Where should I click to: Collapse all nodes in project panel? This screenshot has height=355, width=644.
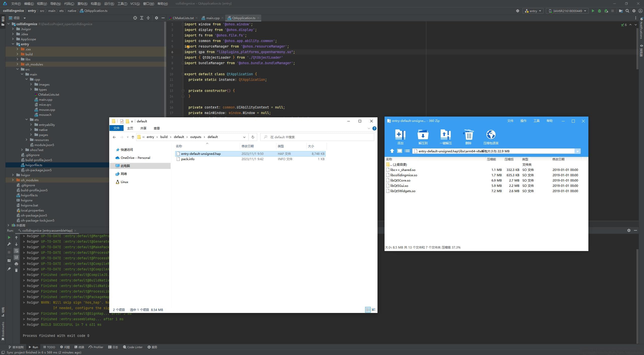click(148, 18)
